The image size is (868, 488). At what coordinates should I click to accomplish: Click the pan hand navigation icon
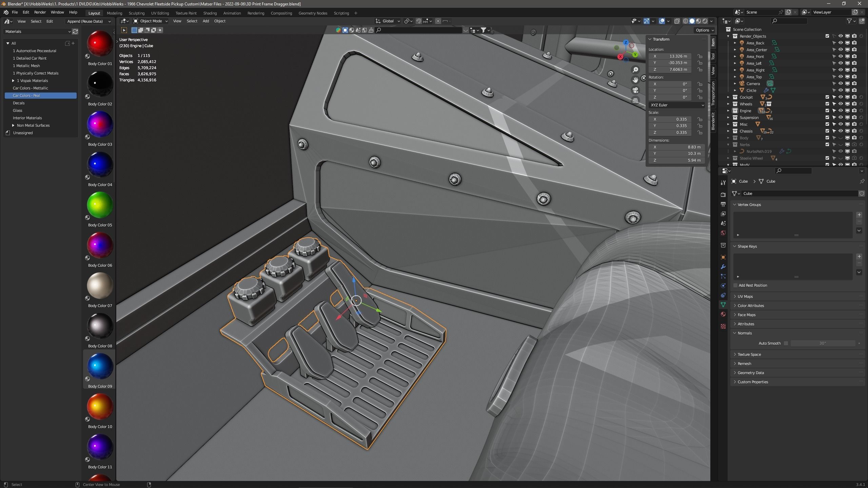click(635, 80)
